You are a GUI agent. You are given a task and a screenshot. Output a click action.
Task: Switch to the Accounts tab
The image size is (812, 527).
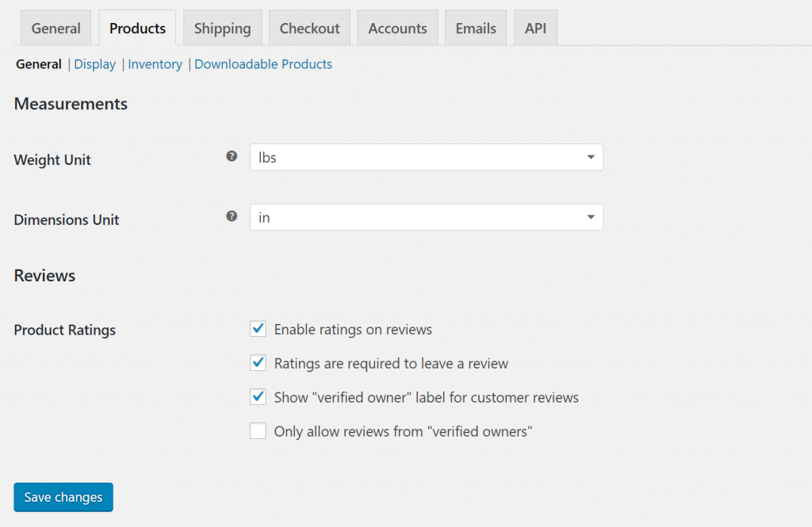tap(397, 29)
